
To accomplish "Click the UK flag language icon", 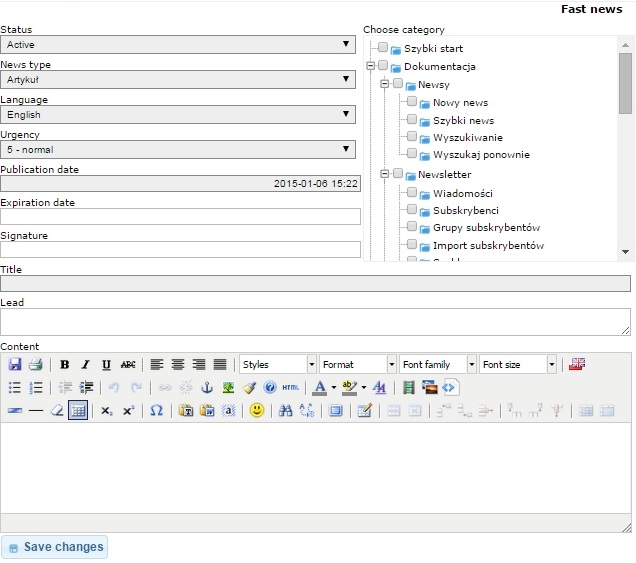I will (x=577, y=364).
